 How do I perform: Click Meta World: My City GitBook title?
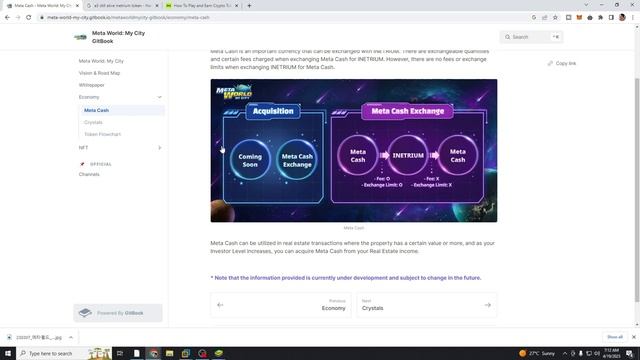[x=118, y=37]
